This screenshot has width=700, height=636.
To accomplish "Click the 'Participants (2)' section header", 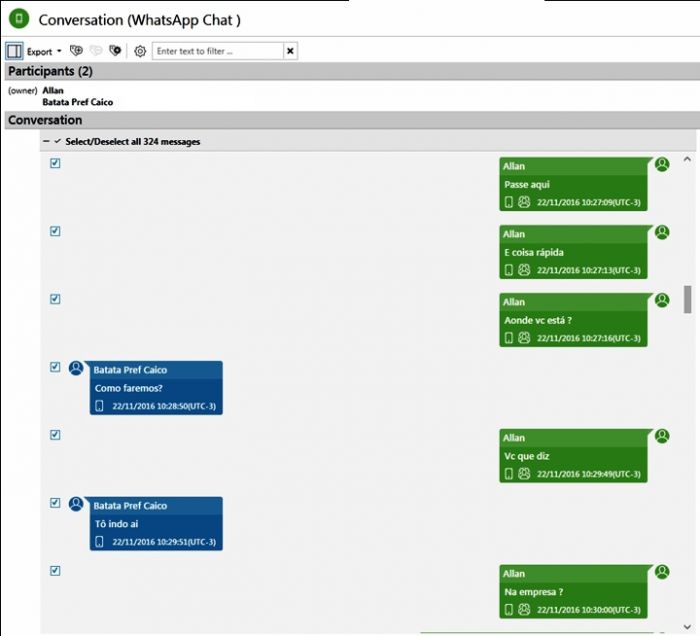I will 352,71.
